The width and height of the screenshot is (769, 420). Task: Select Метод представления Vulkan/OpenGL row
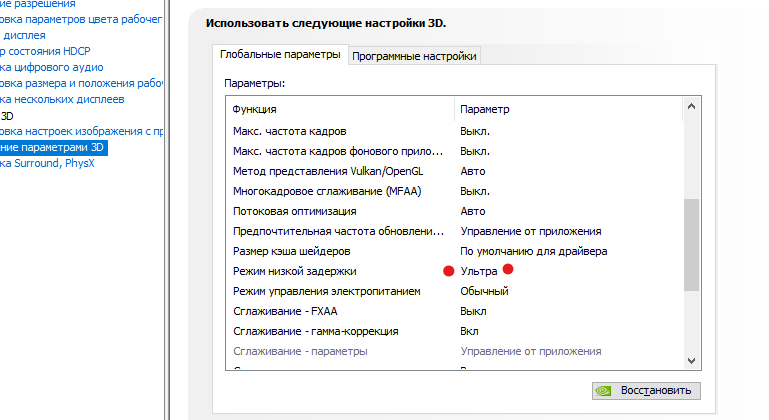coord(454,172)
